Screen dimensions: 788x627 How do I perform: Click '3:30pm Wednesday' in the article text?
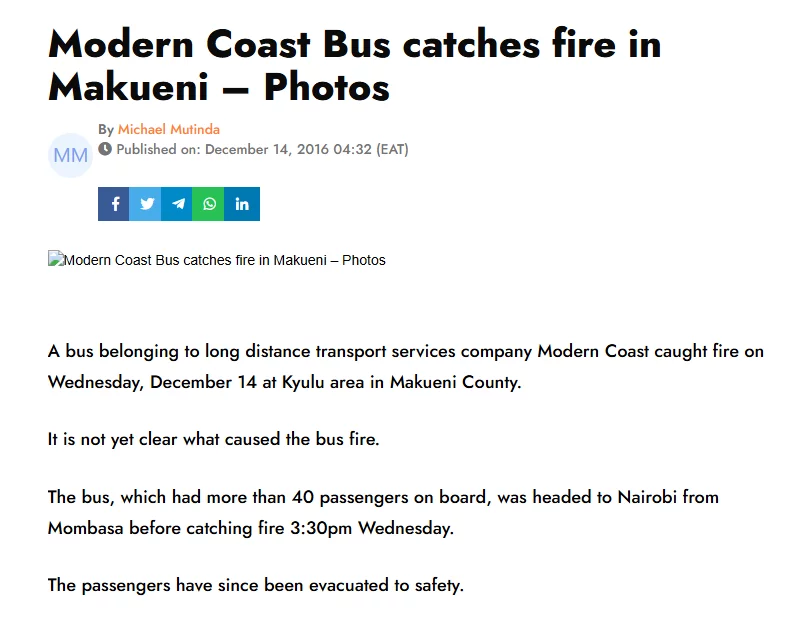(372, 529)
